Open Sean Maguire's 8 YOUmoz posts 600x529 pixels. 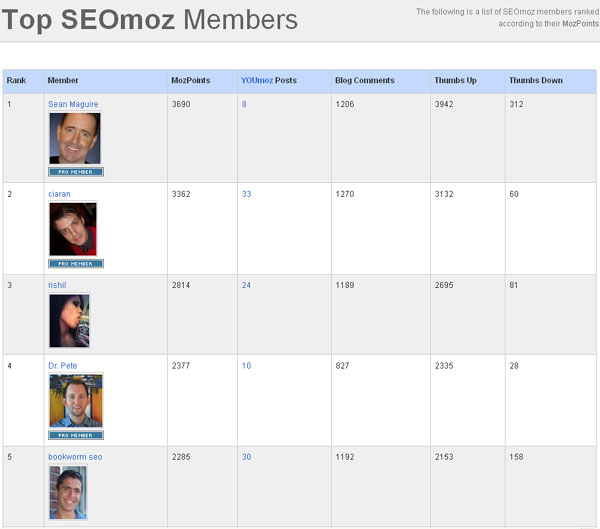(244, 104)
